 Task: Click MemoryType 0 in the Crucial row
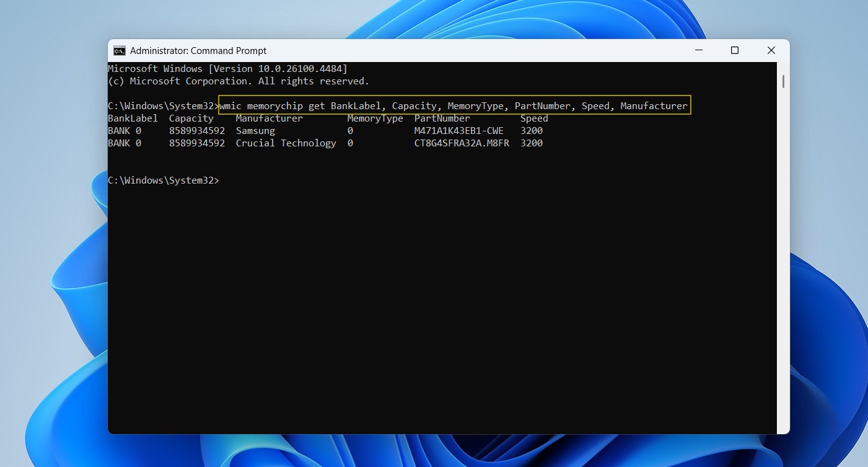(x=350, y=143)
